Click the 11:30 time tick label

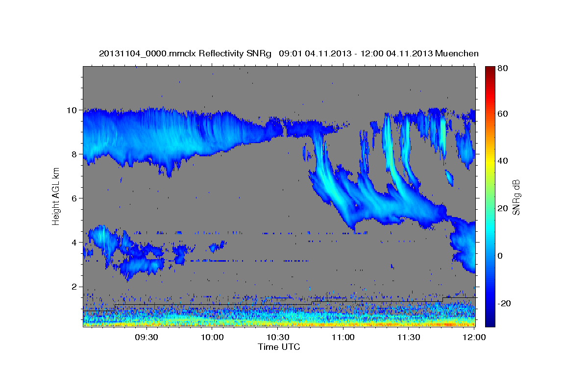[409, 337]
